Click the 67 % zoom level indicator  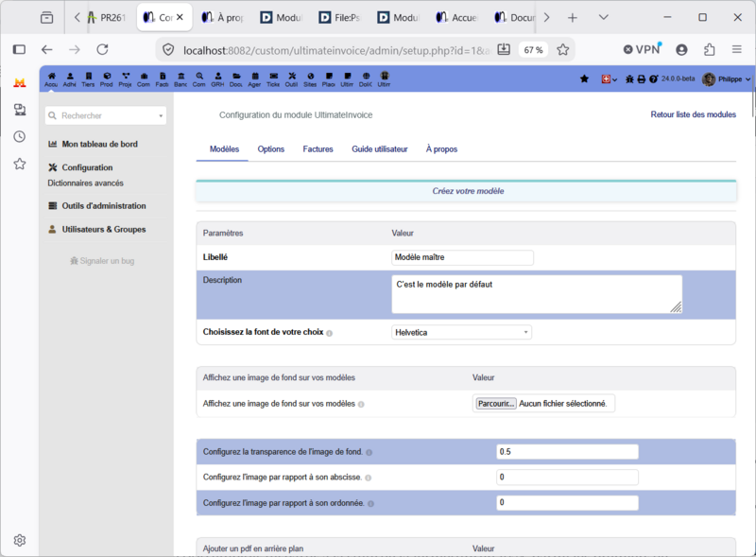tap(533, 50)
